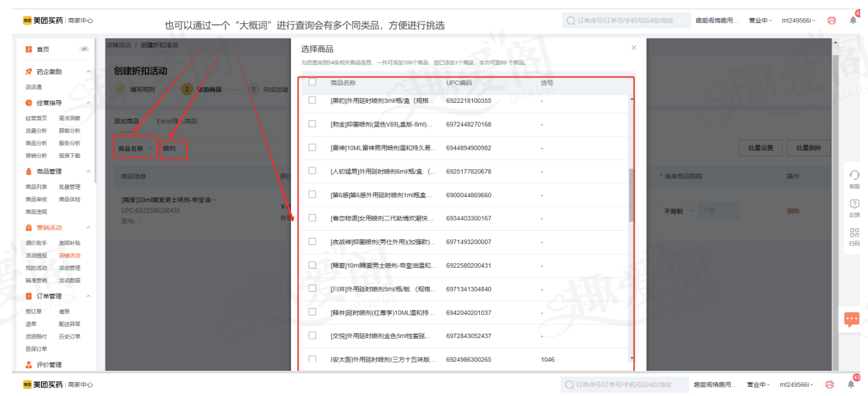Open the 商品名称 search type dropdown
868x396 pixels.
(x=136, y=148)
